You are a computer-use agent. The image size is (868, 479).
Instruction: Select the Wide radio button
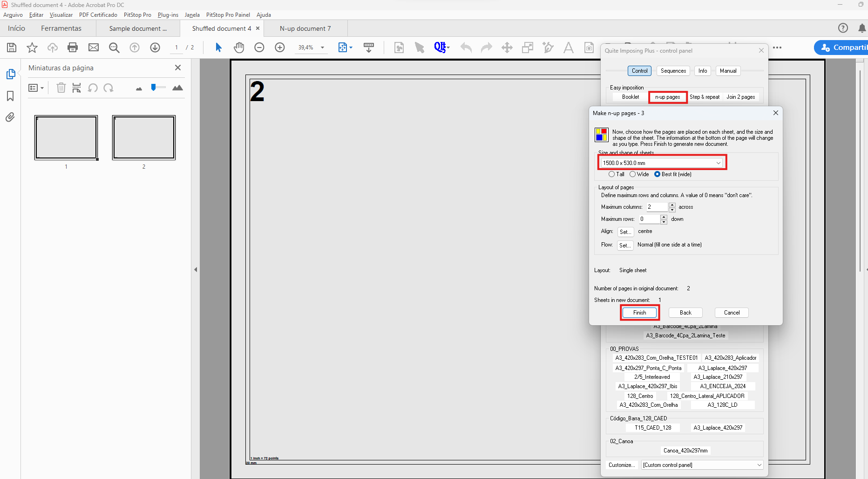coord(632,174)
